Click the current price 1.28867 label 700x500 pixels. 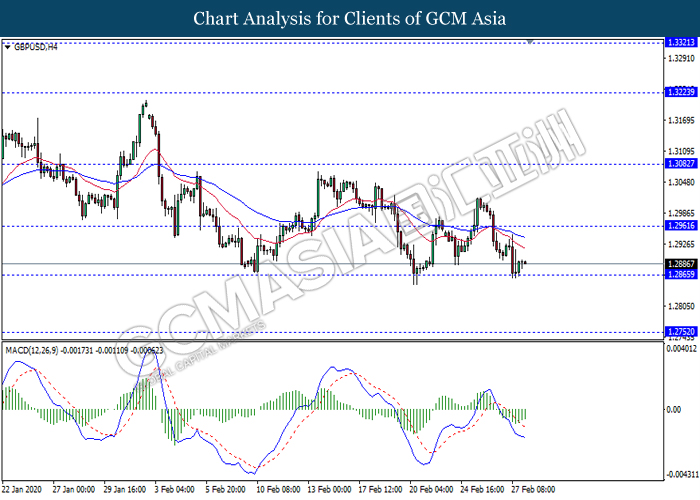(x=681, y=264)
